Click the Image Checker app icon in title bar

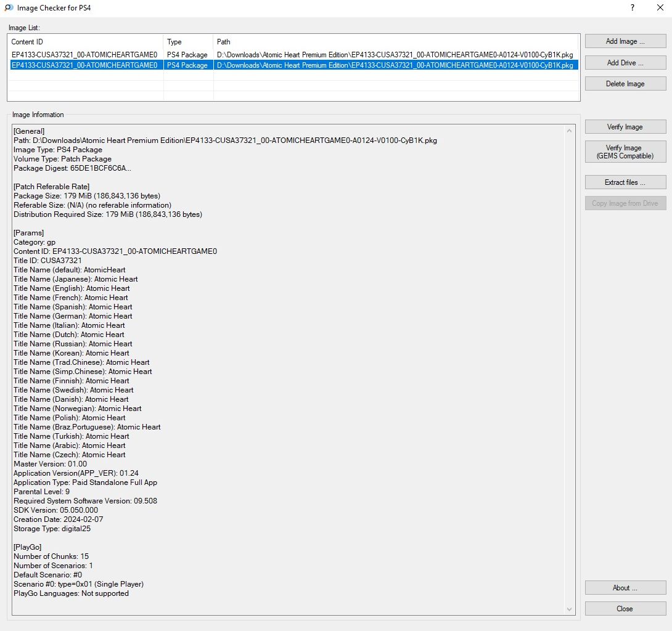[9, 8]
